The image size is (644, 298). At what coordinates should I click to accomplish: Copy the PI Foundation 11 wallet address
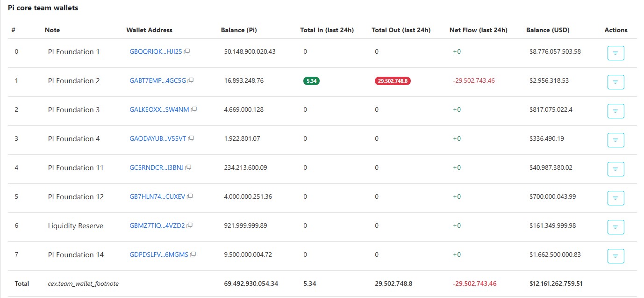[187, 167]
